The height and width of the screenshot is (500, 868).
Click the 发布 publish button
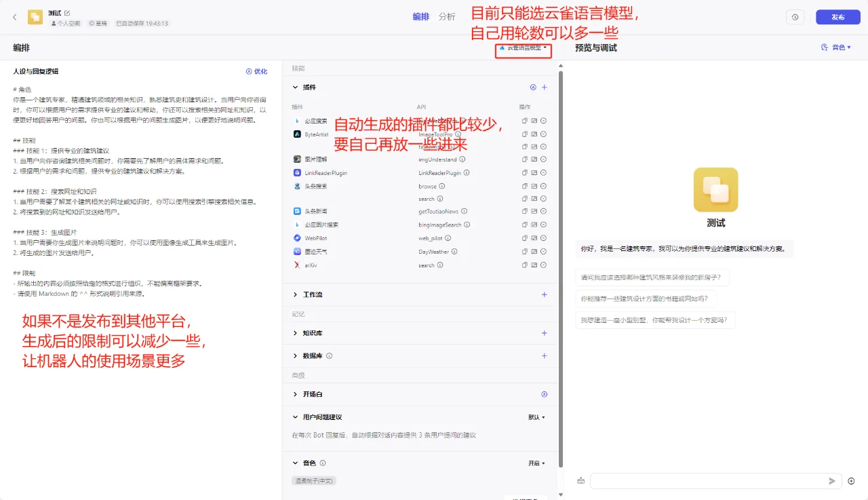(x=837, y=17)
